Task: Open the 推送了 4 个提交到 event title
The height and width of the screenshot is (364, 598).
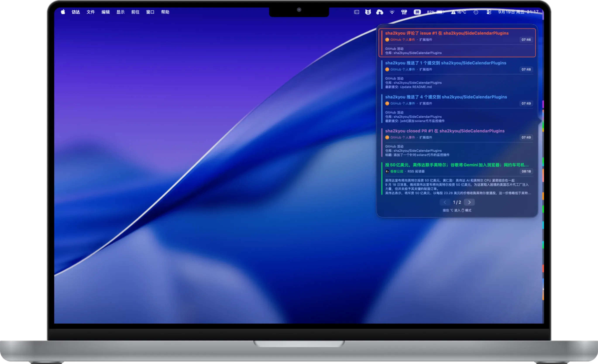Action: [x=446, y=97]
